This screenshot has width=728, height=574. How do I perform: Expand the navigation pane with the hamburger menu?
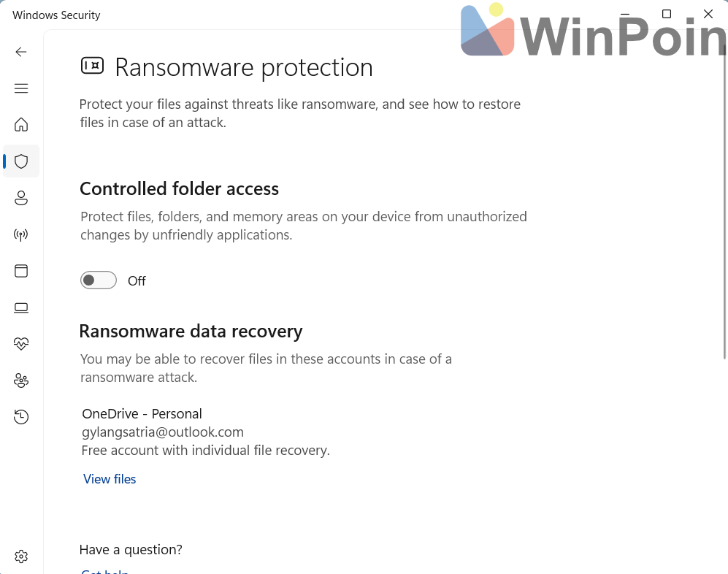21,88
